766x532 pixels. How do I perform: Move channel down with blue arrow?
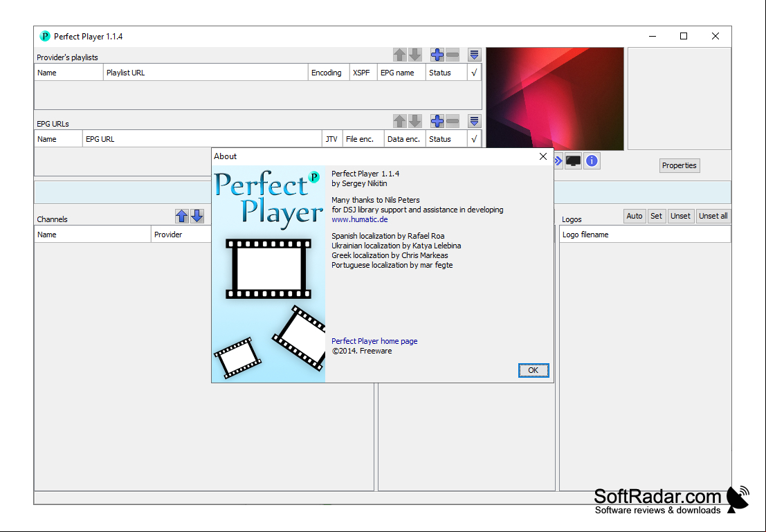197,216
